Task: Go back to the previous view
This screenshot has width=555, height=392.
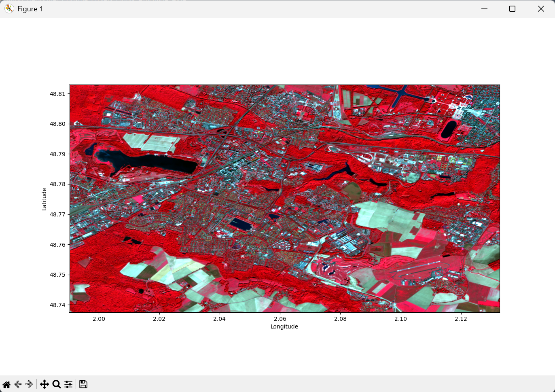Action: [18, 384]
